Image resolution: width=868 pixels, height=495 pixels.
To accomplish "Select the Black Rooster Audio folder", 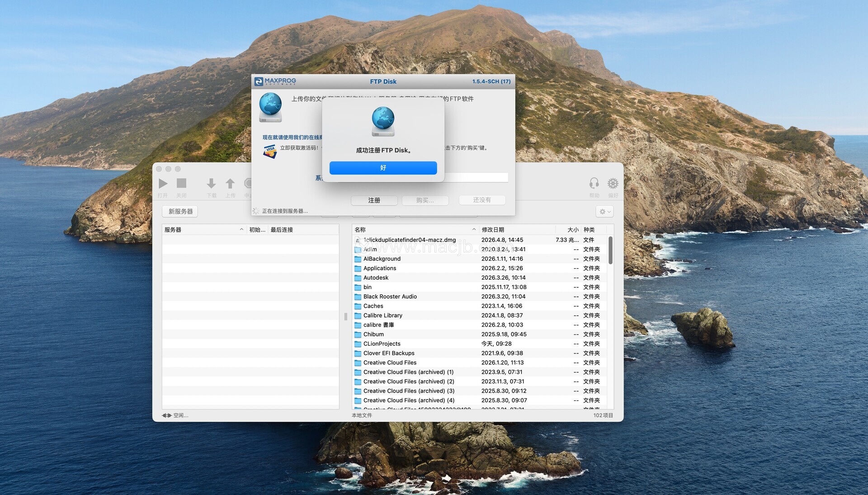I will tap(390, 297).
